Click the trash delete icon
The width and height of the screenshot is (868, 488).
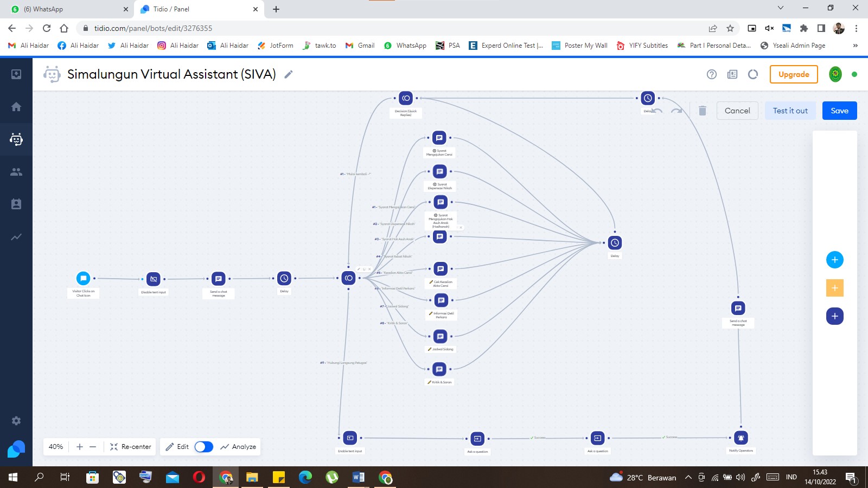pyautogui.click(x=702, y=111)
